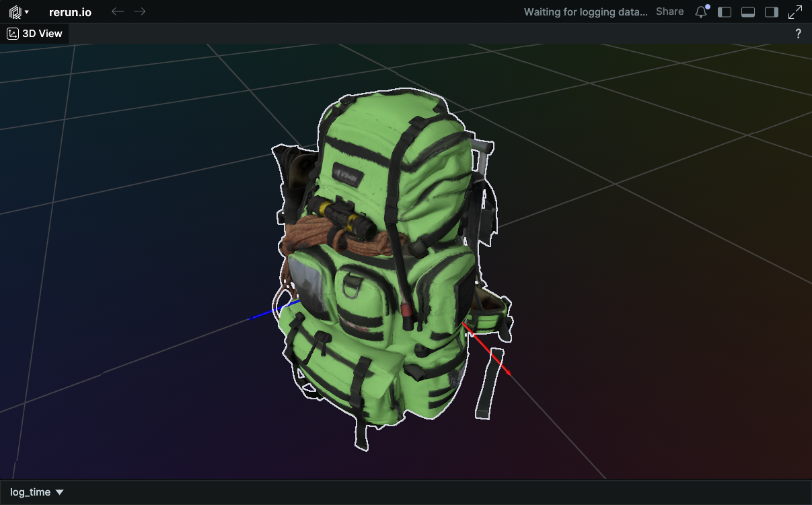Click the back navigation arrow

pos(117,11)
